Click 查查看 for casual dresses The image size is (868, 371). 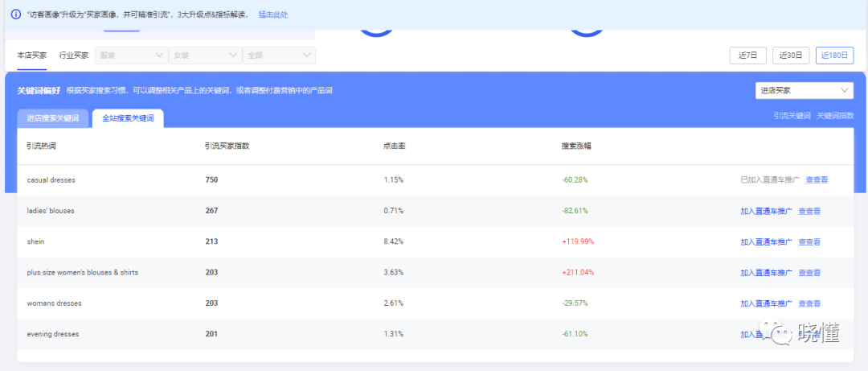coord(817,180)
